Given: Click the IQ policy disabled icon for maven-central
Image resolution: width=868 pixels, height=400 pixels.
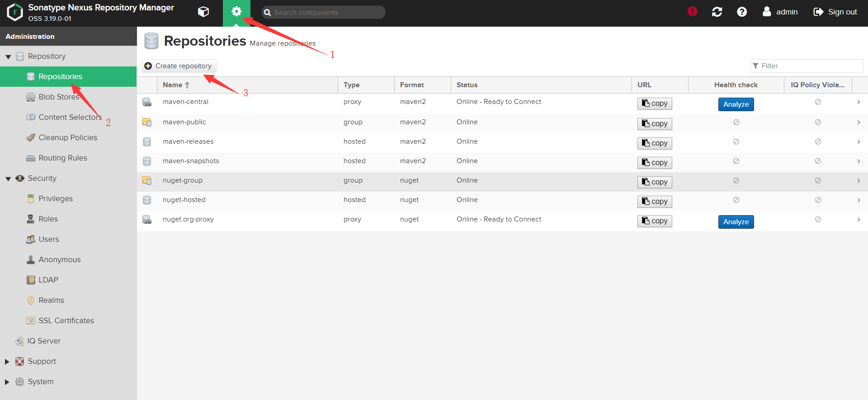Looking at the screenshot, I should click(818, 102).
